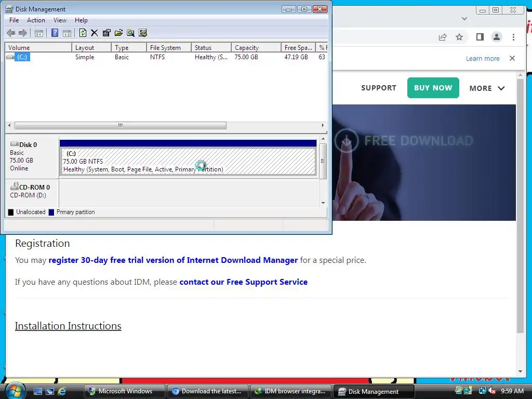Click the settings list toolbar icon
Image resolution: width=532 pixels, height=399 pixels.
click(143, 33)
